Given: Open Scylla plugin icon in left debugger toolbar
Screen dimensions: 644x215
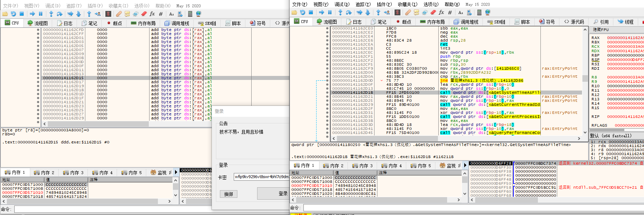Looking at the screenshot, I should tap(108, 14).
